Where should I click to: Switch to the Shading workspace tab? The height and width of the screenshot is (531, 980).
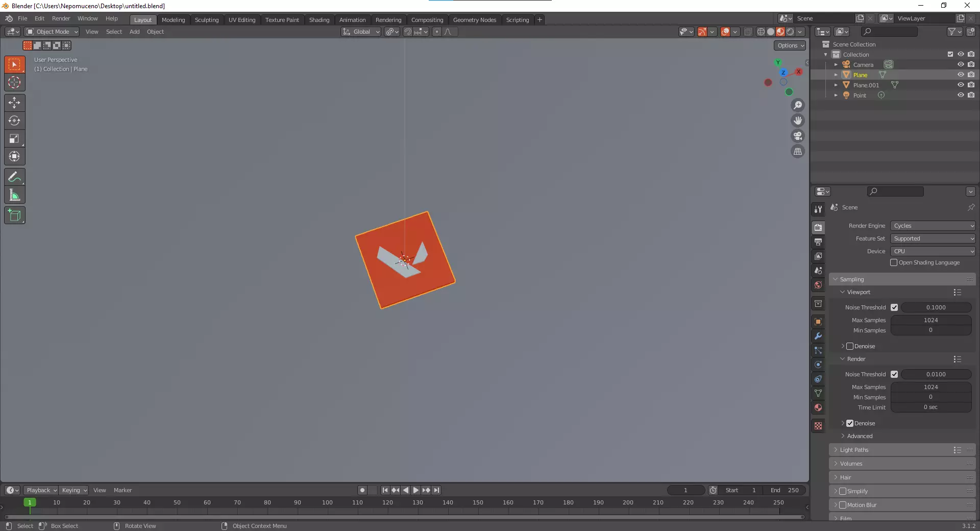click(x=319, y=20)
